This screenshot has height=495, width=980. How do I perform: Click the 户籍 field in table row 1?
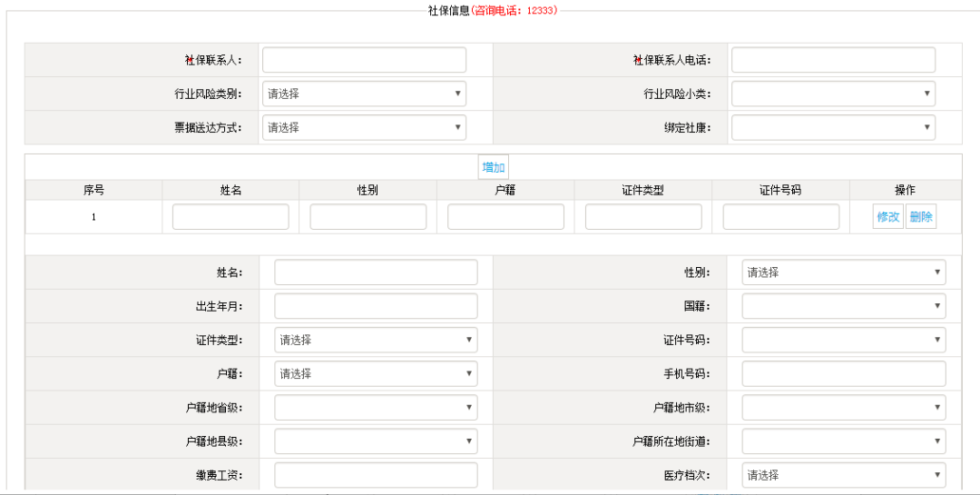coord(505,217)
